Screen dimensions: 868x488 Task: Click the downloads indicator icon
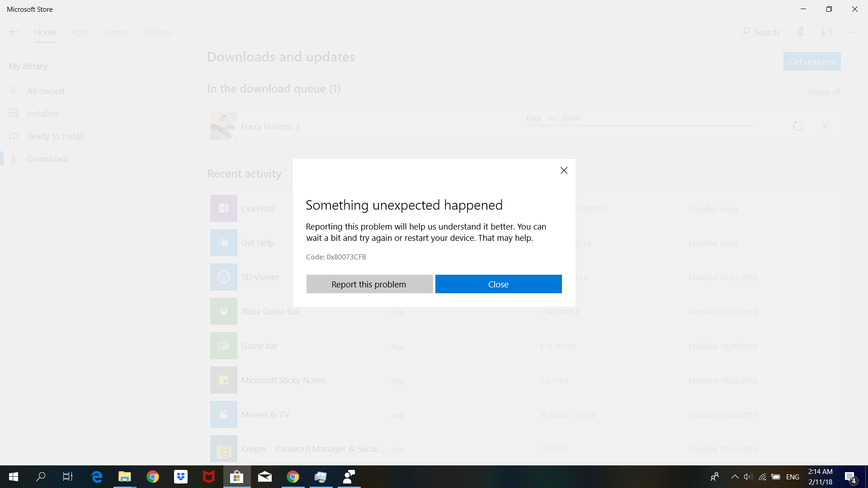point(826,32)
